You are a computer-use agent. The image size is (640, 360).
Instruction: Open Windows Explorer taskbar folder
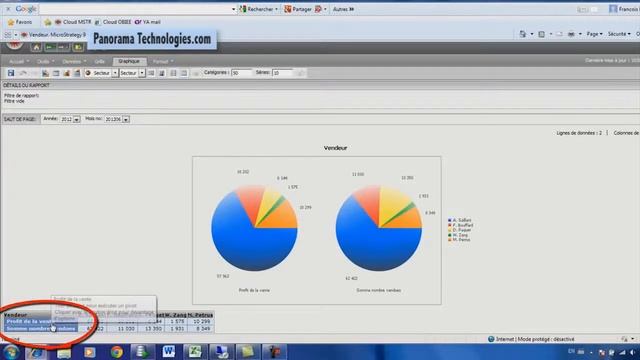click(x=63, y=352)
